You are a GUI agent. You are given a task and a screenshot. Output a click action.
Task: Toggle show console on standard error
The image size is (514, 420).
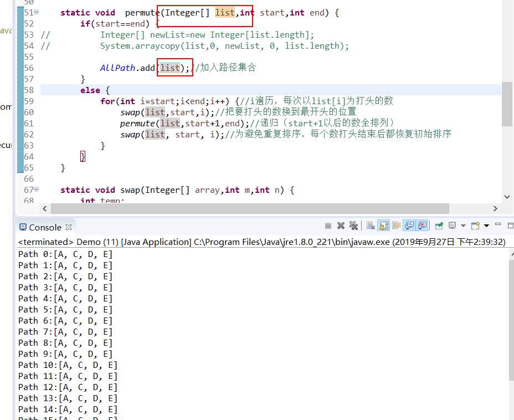click(x=422, y=226)
